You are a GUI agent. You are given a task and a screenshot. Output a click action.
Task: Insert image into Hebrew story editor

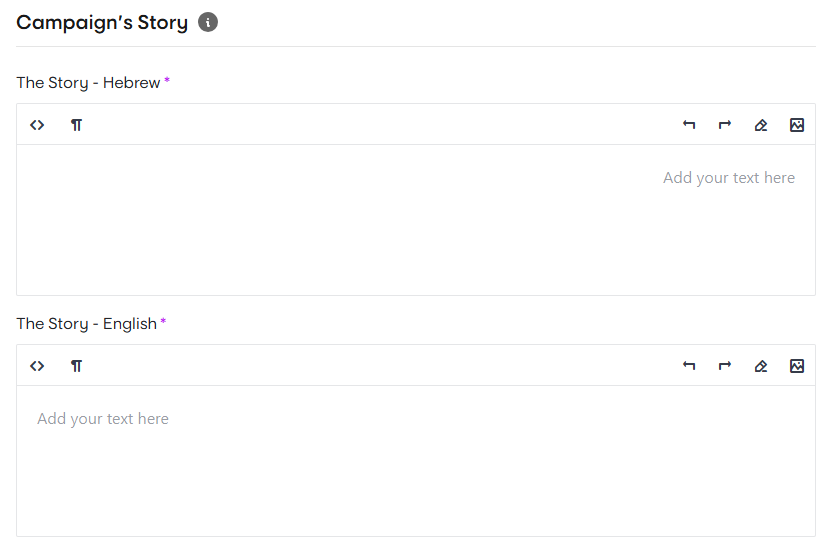coord(797,125)
